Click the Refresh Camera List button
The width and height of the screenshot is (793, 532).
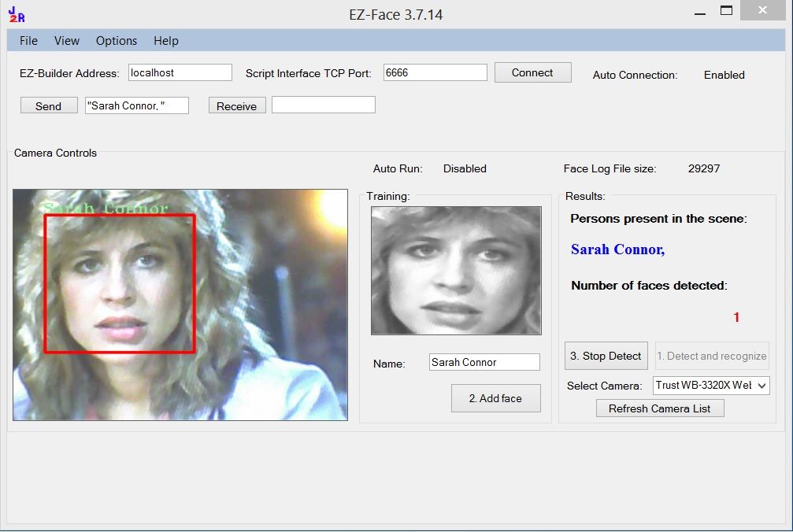point(660,408)
